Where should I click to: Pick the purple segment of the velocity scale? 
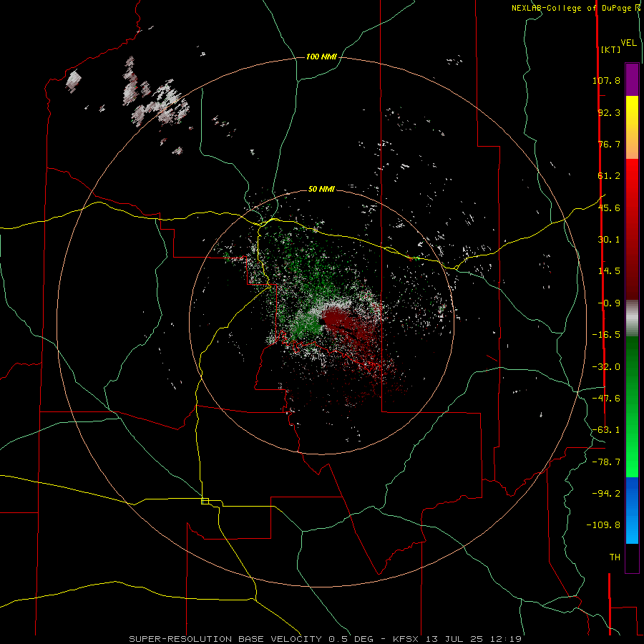[632, 79]
